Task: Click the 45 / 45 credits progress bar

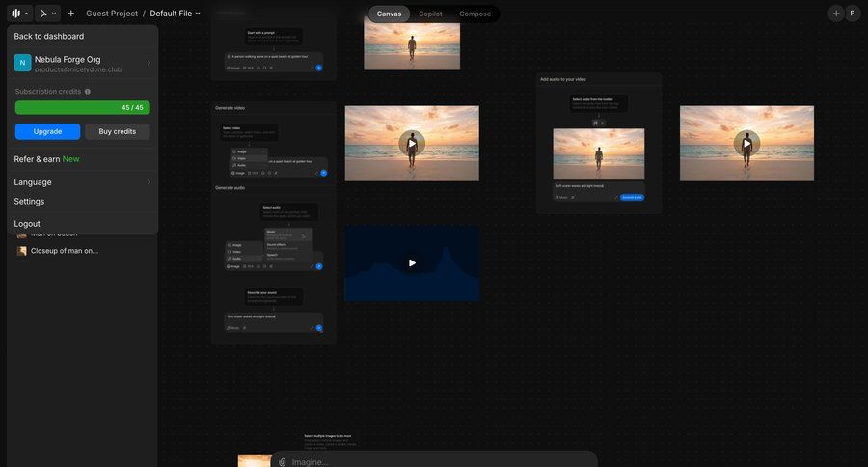Action: pyautogui.click(x=83, y=107)
